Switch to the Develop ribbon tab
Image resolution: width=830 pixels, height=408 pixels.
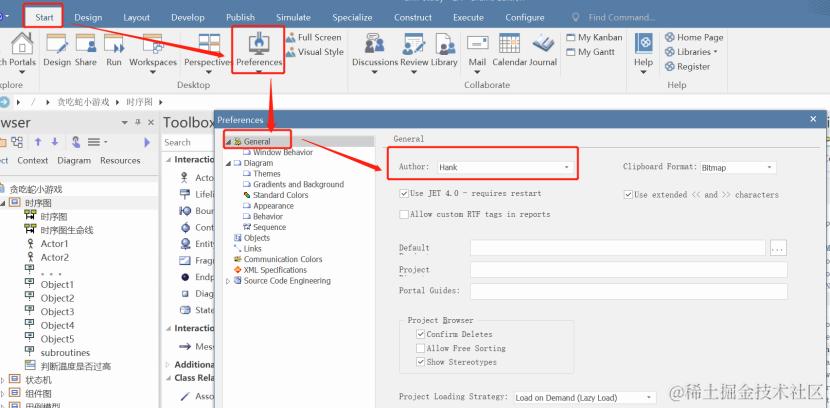pyautogui.click(x=188, y=17)
